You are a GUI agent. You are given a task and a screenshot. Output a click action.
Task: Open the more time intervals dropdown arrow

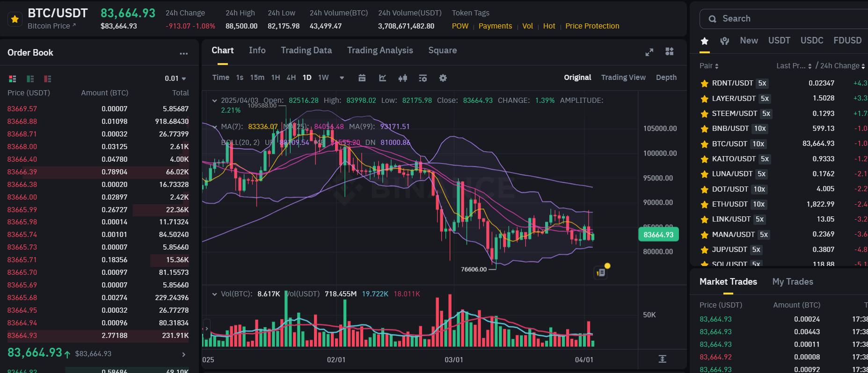pos(342,78)
